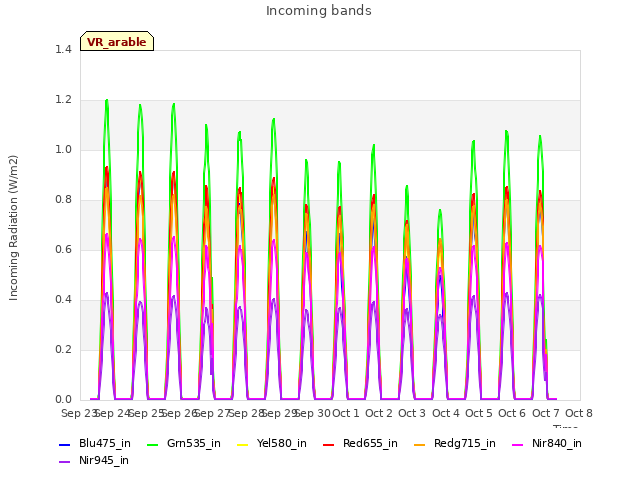Click the blue Blu475_in legend swatch
Image resolution: width=640 pixels, height=480 pixels.
64,444
